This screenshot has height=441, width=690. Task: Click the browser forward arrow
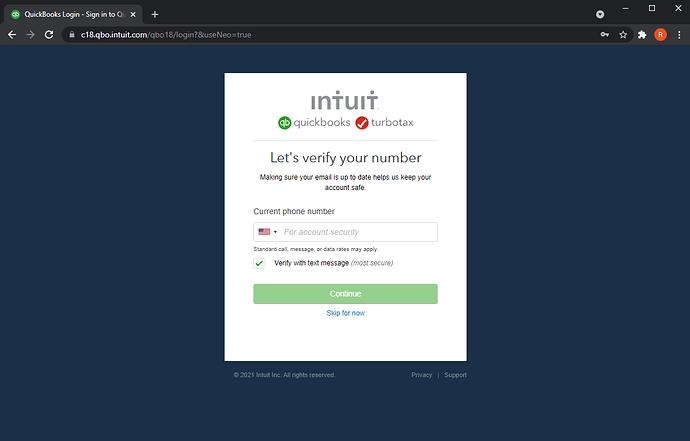point(30,35)
